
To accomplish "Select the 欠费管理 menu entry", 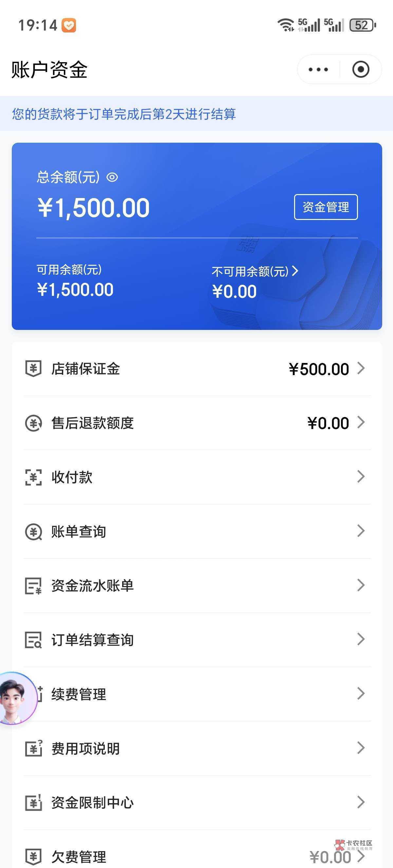I will [79, 857].
